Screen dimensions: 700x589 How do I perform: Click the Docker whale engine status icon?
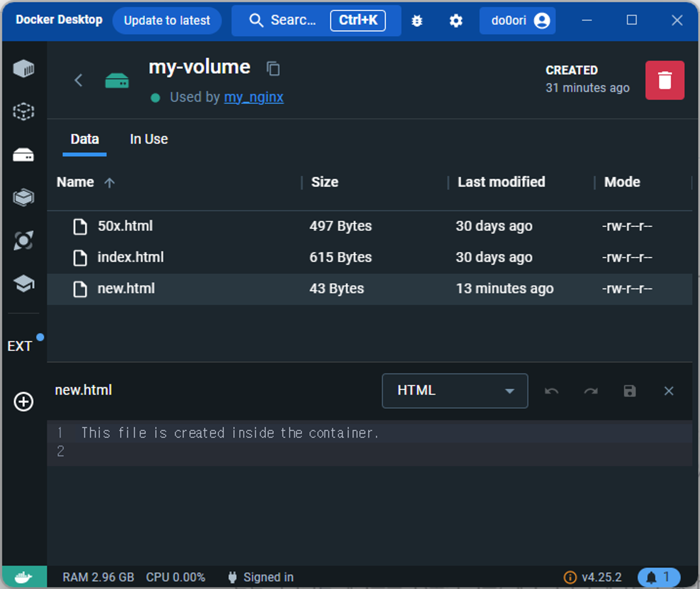24,577
